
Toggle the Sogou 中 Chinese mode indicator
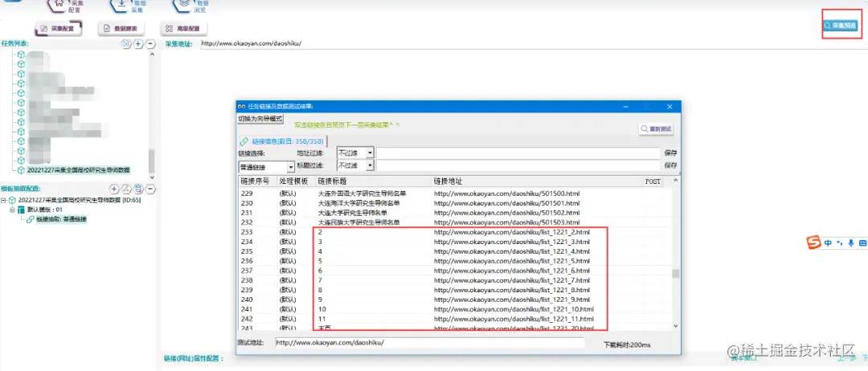[x=828, y=243]
